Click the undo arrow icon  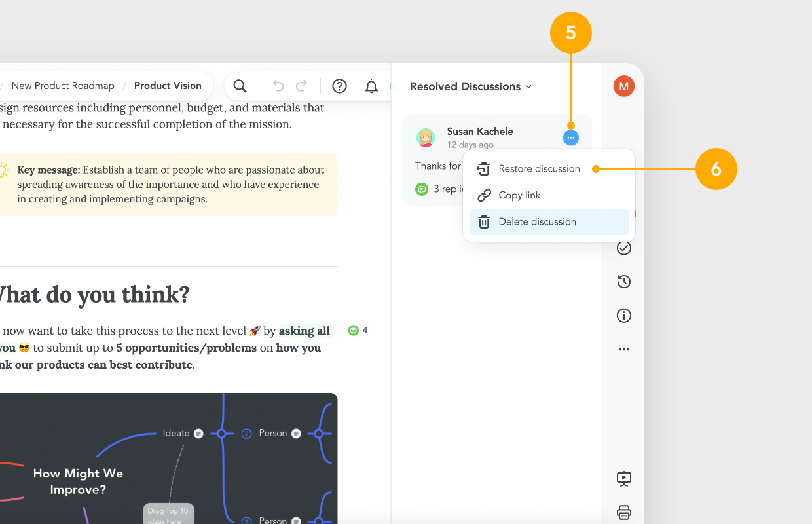(x=278, y=86)
